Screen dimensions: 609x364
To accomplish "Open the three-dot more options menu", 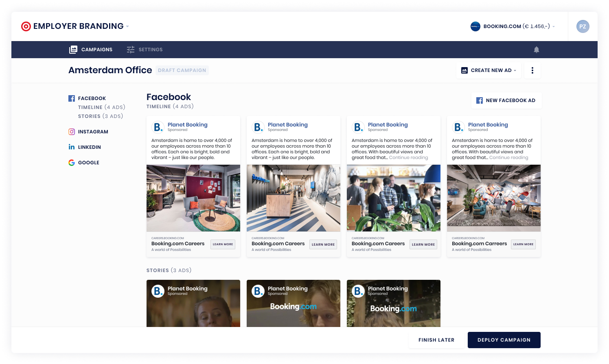I will (x=532, y=70).
